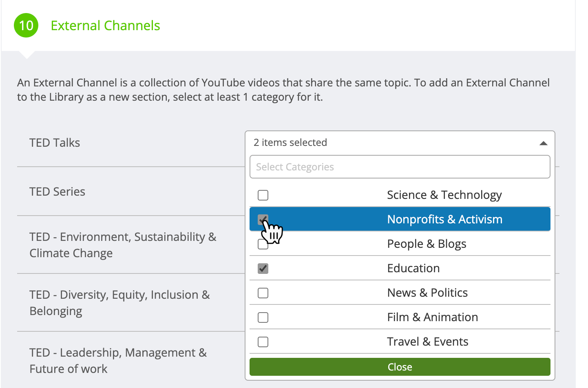Screen dimensions: 588x388
Task: Check the Film & Animation checkbox
Action: (x=263, y=317)
